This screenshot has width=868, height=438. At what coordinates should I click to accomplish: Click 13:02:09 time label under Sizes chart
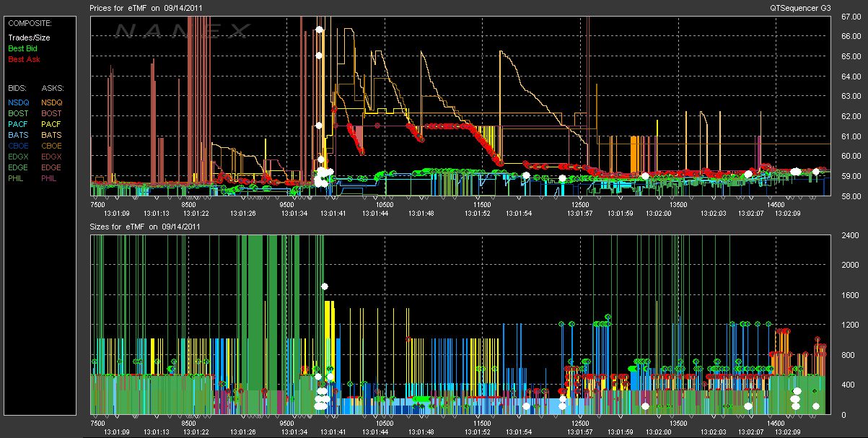pyautogui.click(x=788, y=432)
